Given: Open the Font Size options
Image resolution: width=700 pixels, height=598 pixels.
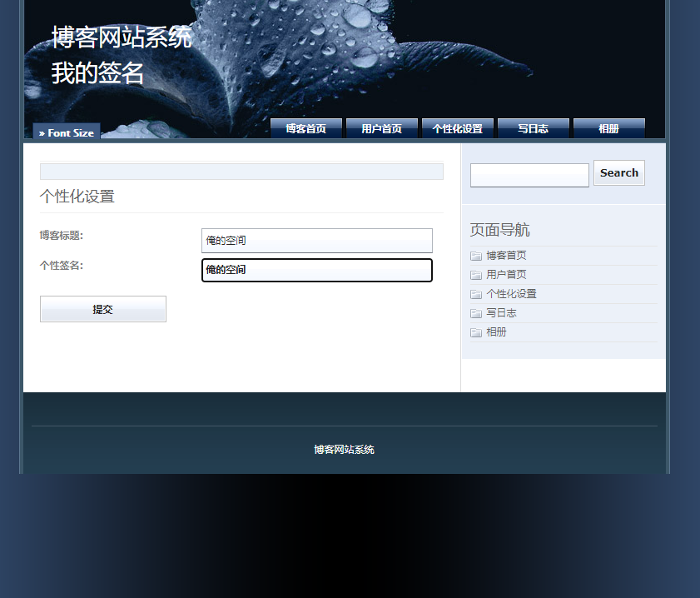Looking at the screenshot, I should point(66,132).
